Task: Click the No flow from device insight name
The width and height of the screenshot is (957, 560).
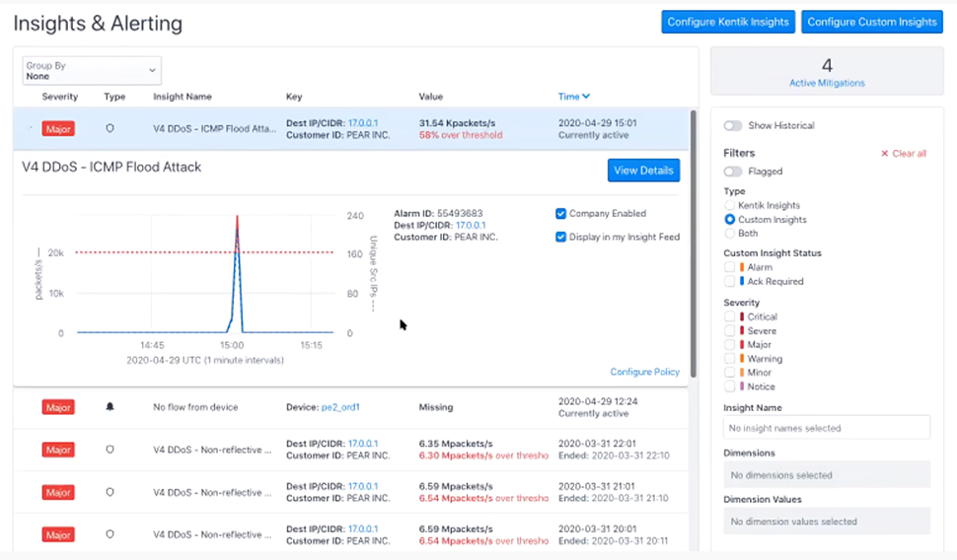Action: pyautogui.click(x=195, y=407)
